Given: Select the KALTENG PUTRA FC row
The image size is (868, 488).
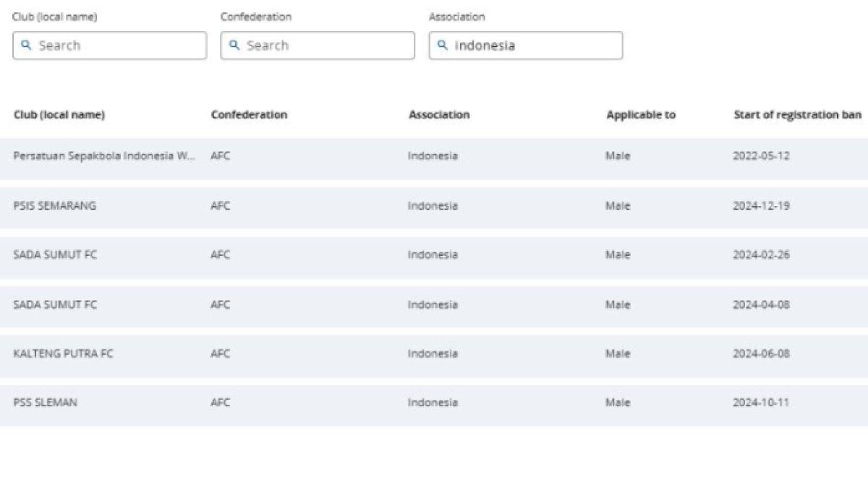Looking at the screenshot, I should (434, 354).
